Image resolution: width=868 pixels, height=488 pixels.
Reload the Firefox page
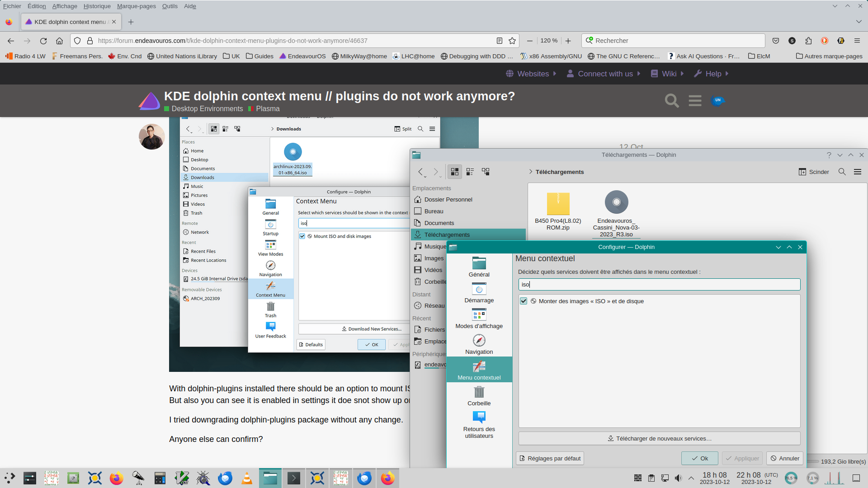[x=43, y=41]
